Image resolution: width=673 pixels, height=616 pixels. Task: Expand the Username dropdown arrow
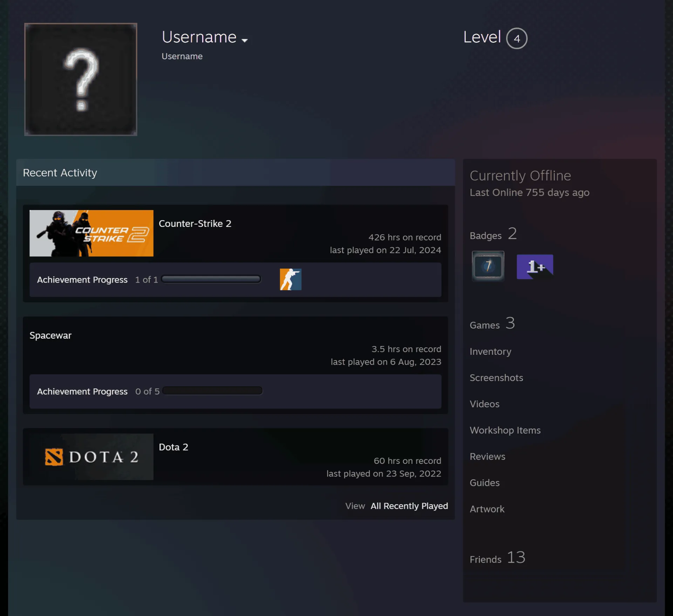coord(245,40)
